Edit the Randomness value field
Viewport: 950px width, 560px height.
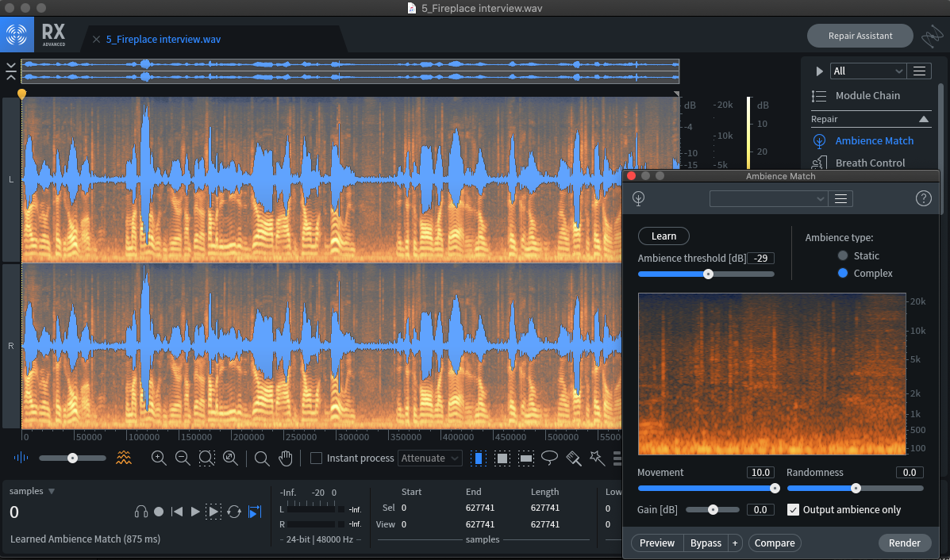910,473
